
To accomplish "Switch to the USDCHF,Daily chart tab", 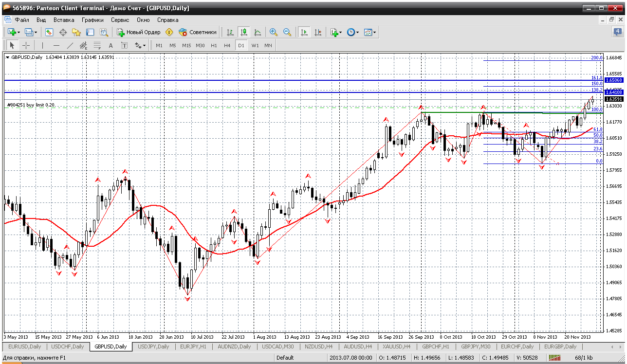I will pyautogui.click(x=67, y=346).
